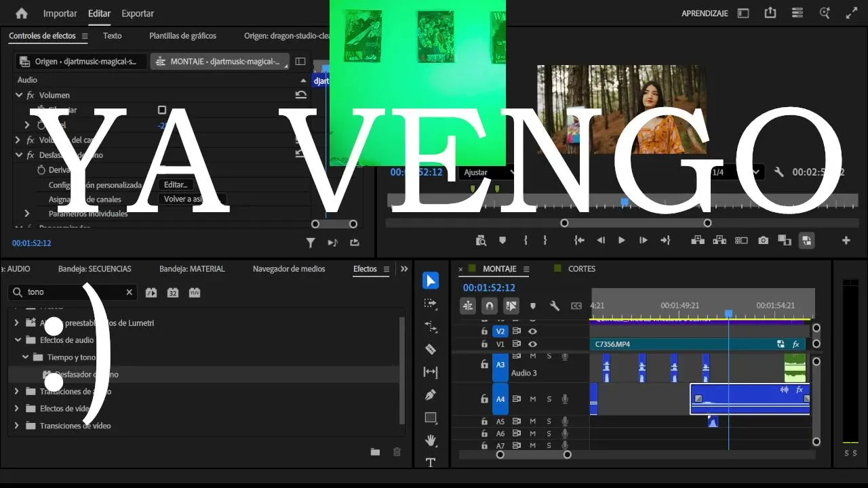Collapse the Volumen effect section
This screenshot has width=868, height=488.
click(x=19, y=95)
